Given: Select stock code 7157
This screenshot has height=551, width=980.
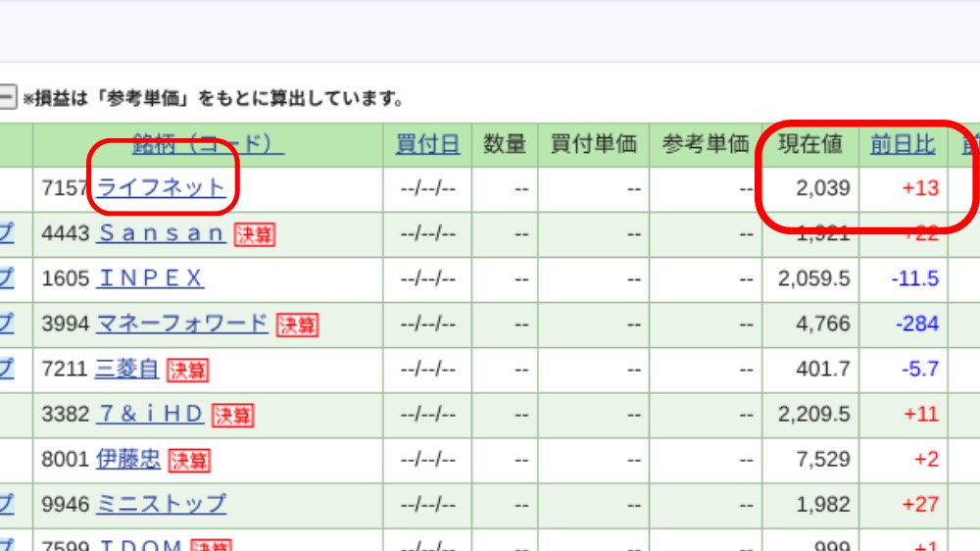Looking at the screenshot, I should 65,187.
